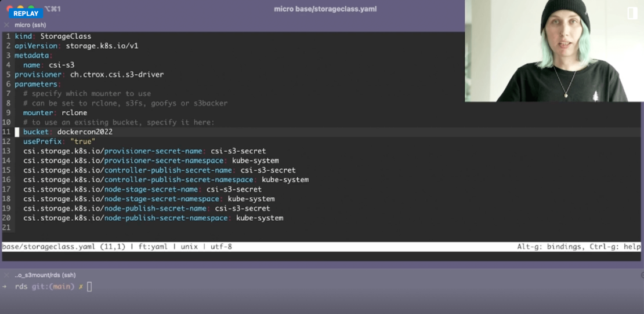644x314 pixels.
Task: Toggle the side panel icon on the webcam
Action: 632,14
